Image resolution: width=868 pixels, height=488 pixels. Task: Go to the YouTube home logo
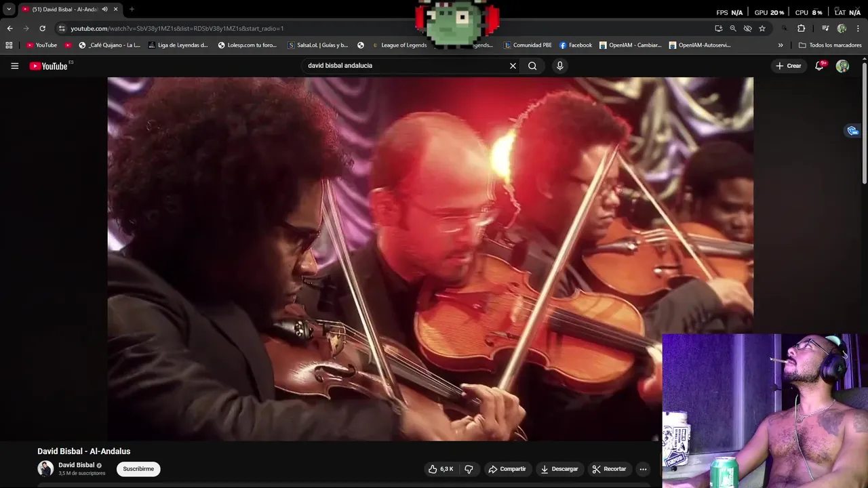click(x=49, y=66)
